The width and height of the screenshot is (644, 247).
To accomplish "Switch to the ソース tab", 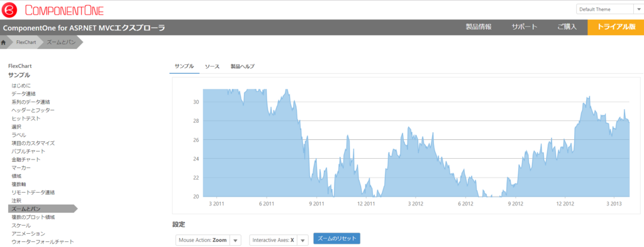I will (213, 66).
